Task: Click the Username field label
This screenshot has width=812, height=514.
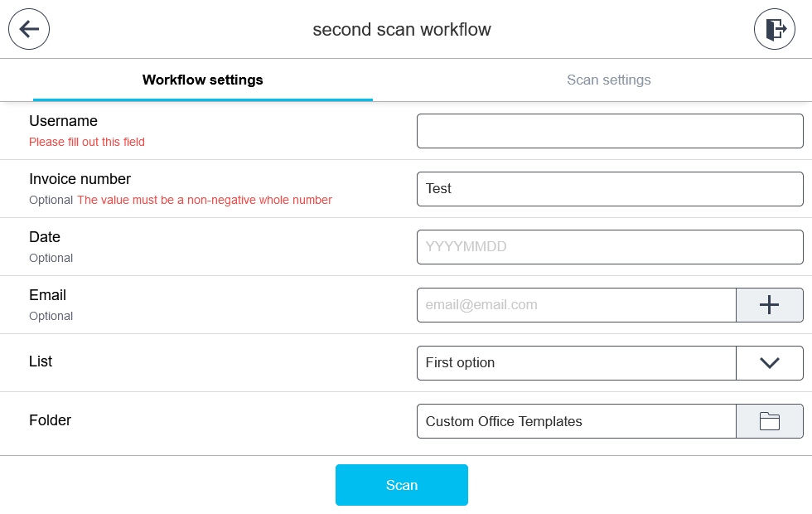Action: coord(63,121)
